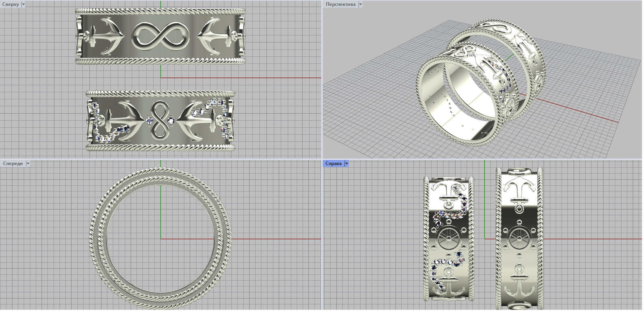Click the Перспектива viewport title
The image size is (644, 311).
pyautogui.click(x=340, y=4)
